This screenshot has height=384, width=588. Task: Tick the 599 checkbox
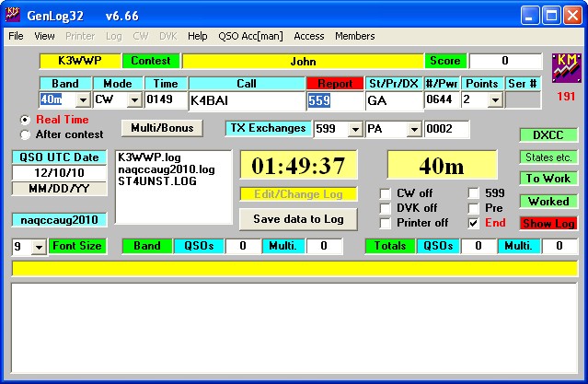pyautogui.click(x=473, y=193)
